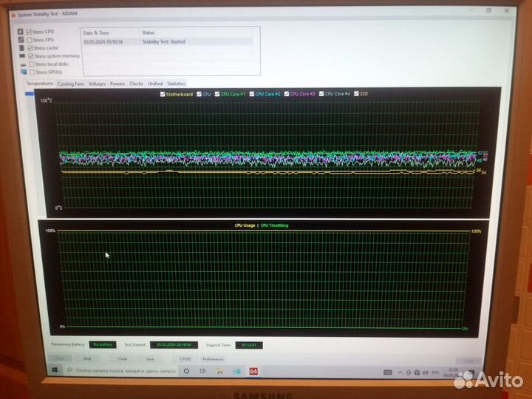
Task: Uncheck the Motherboard temperature graph checkbox
Action: [x=163, y=94]
